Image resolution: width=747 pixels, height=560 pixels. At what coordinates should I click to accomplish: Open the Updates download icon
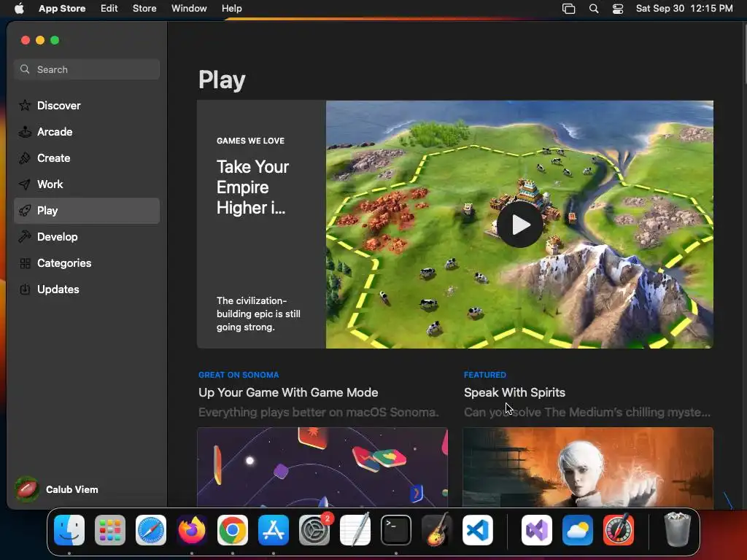[x=25, y=289]
